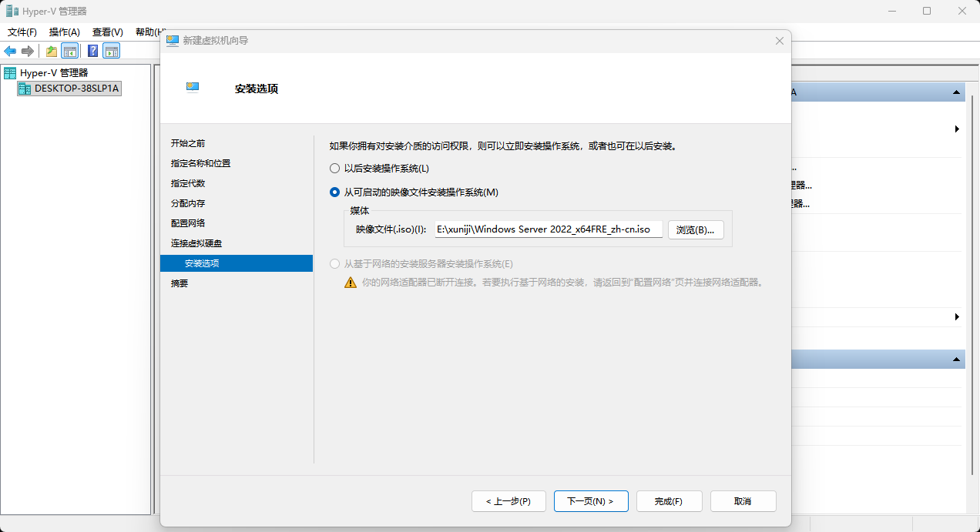Click the blue Back arrow in the toolbar

pyautogui.click(x=10, y=51)
